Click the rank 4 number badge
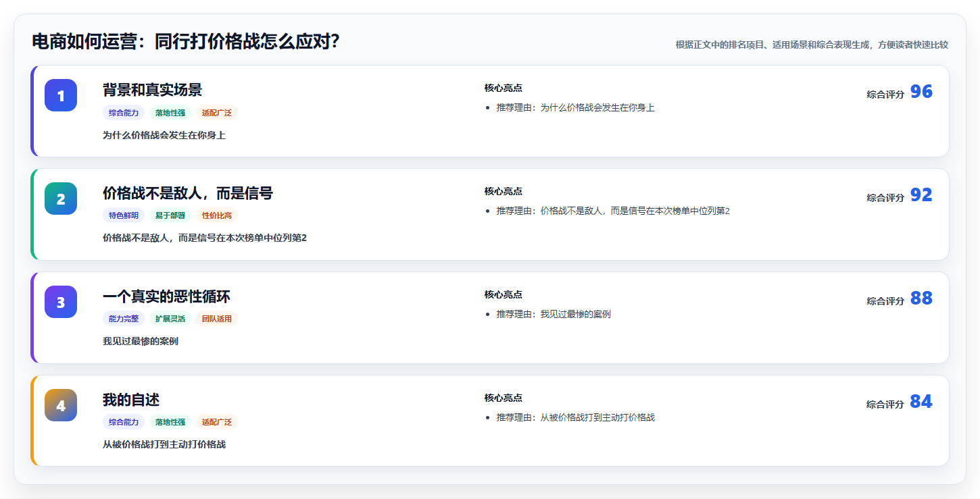The height and width of the screenshot is (499, 980). [61, 405]
